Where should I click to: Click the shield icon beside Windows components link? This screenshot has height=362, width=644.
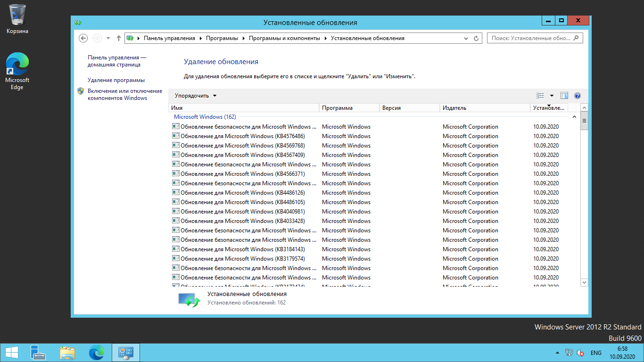81,91
